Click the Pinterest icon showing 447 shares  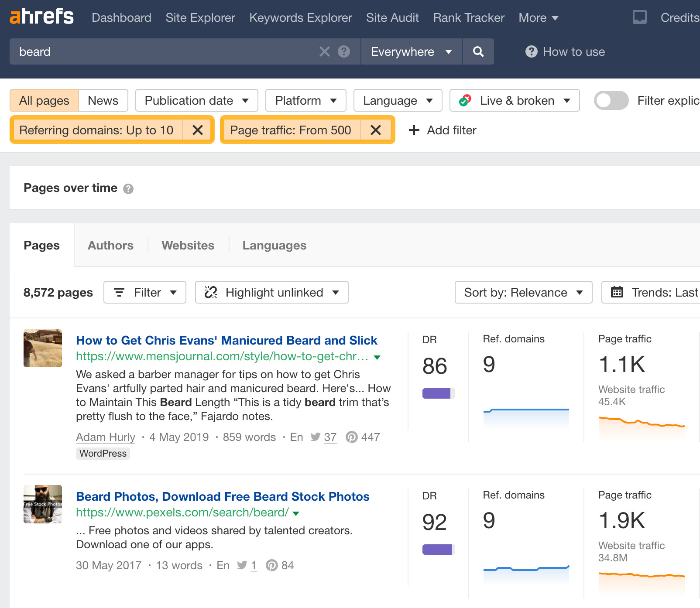(x=352, y=437)
